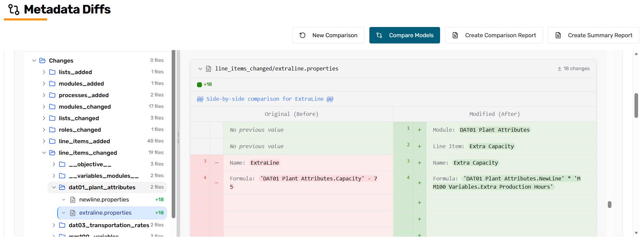The image size is (644, 239).
Task: Click the __objective__ folder icon
Action: click(62, 164)
